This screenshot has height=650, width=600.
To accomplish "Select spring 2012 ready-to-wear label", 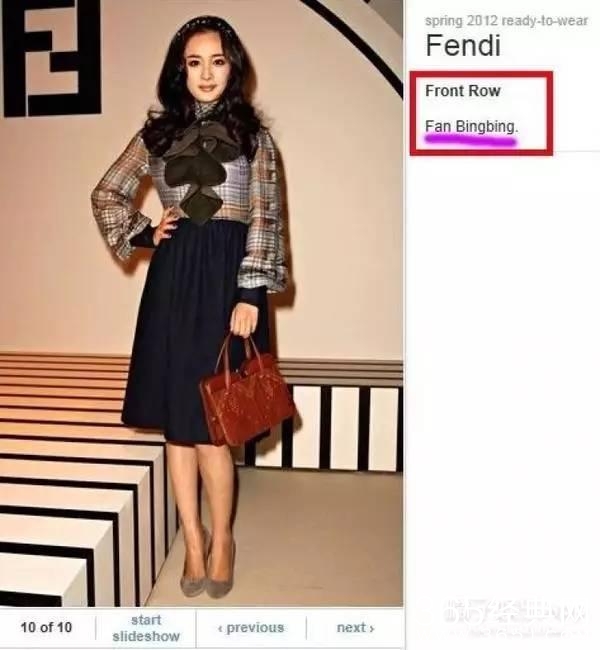I will [x=506, y=21].
